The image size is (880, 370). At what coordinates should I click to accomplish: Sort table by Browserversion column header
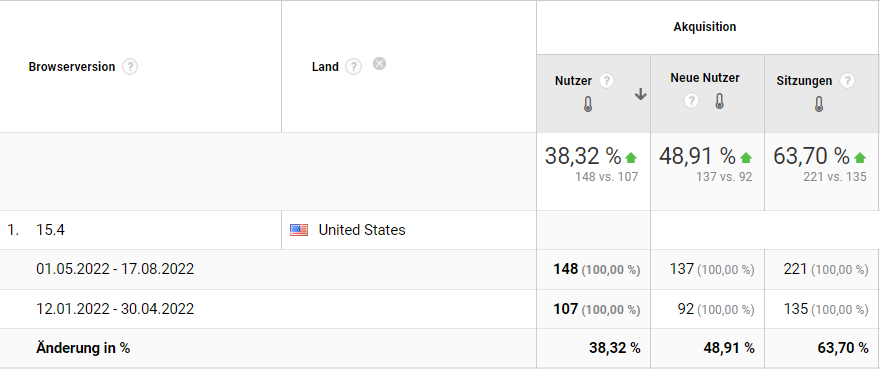point(72,67)
